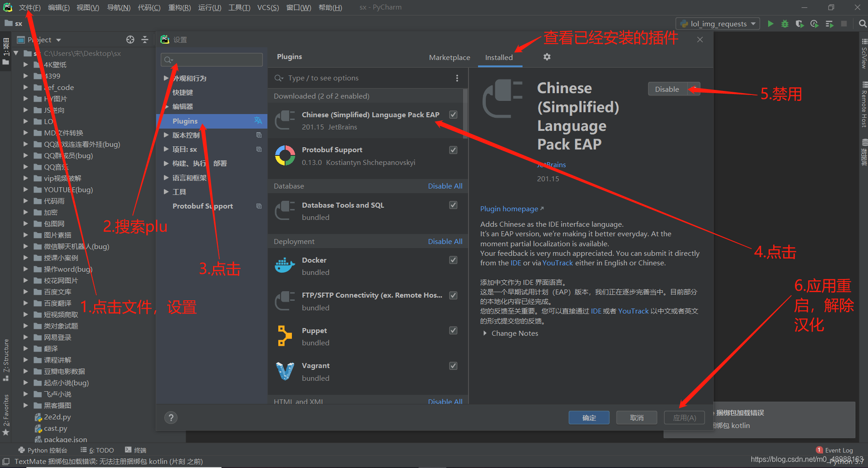Viewport: 868px width, 468px height.
Task: Toggle Database Tools and SQL checkbox
Action: 453,205
